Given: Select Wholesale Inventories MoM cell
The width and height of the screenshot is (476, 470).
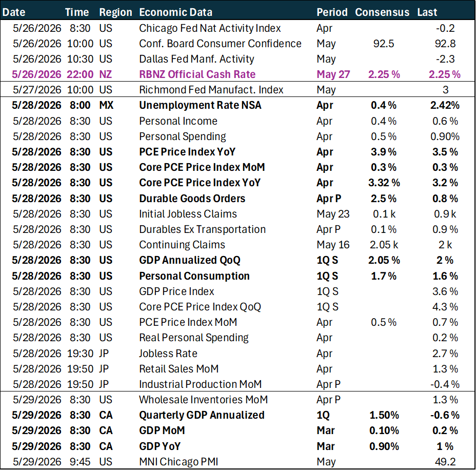Looking at the screenshot, I should point(204,400).
